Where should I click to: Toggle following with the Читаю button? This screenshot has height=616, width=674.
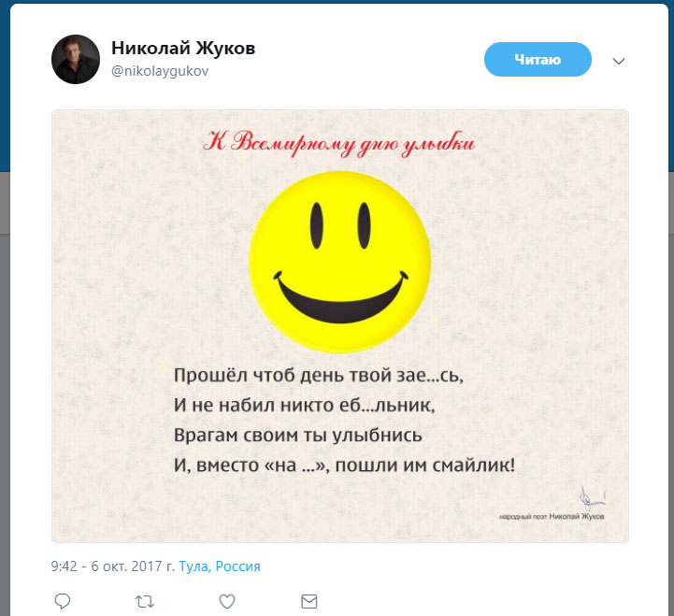[538, 59]
